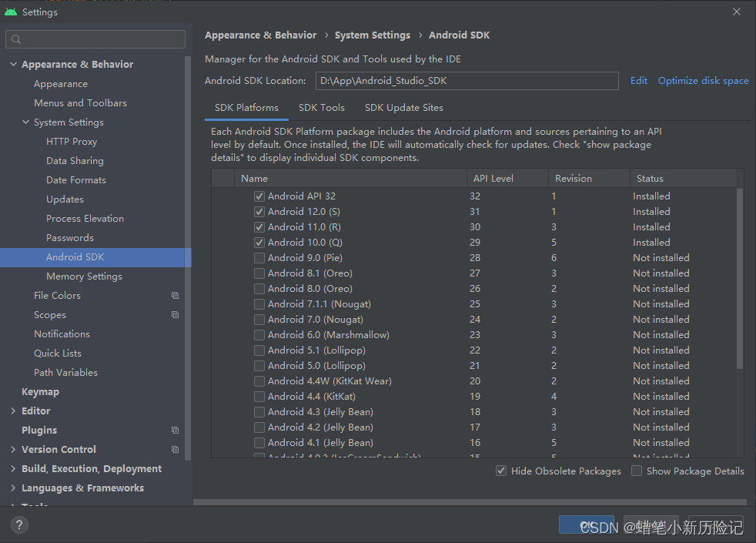This screenshot has width=756, height=543.
Task: Open Memory Settings page
Action: pos(85,277)
